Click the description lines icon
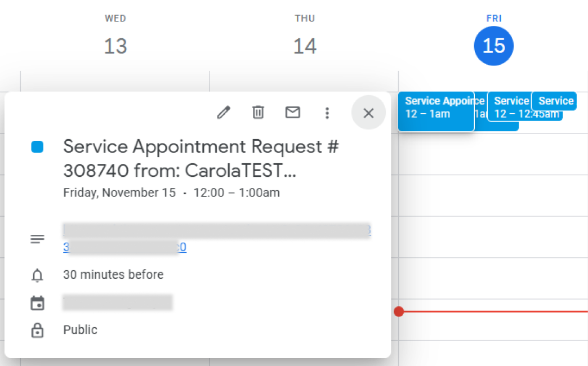Viewport: 588px width, 366px height. coord(37,239)
